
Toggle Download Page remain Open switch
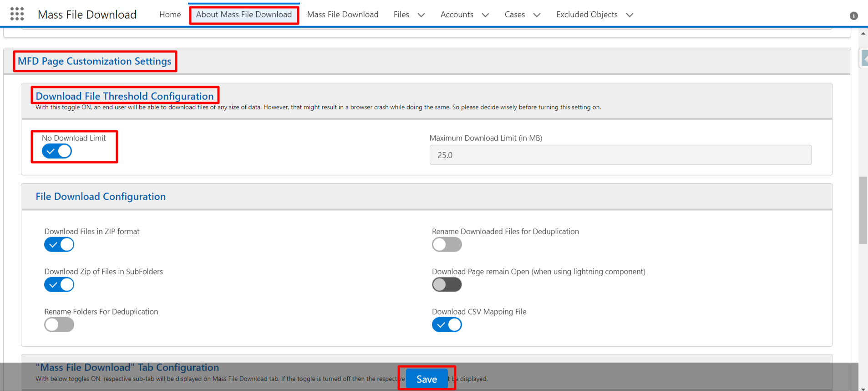coord(447,285)
